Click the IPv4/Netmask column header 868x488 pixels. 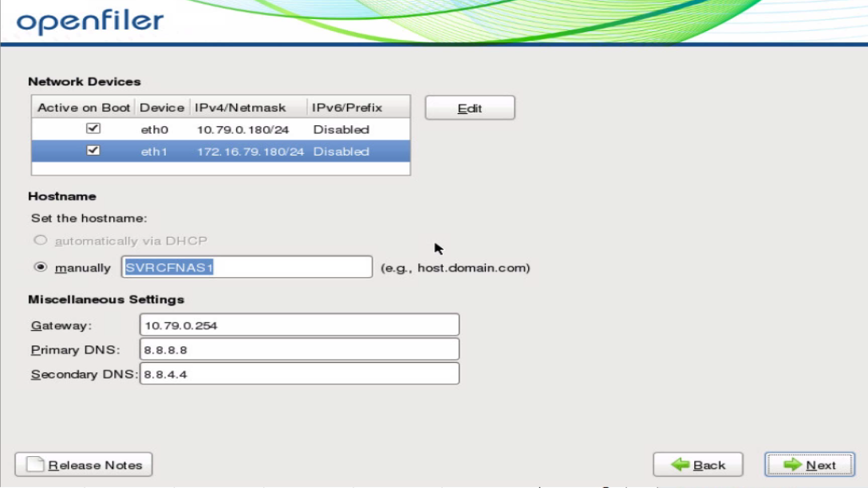coord(249,108)
